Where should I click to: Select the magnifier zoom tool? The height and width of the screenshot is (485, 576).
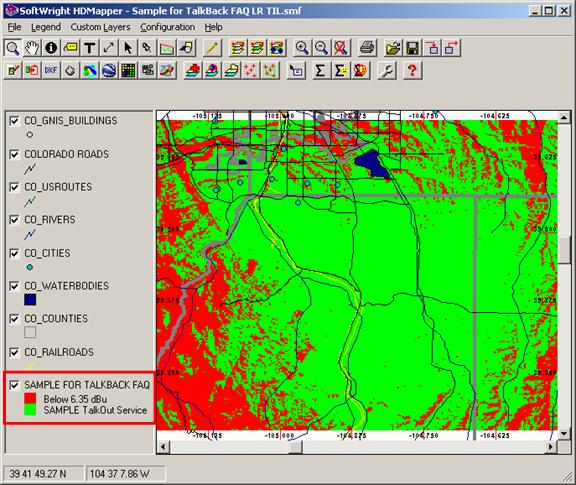pos(12,48)
